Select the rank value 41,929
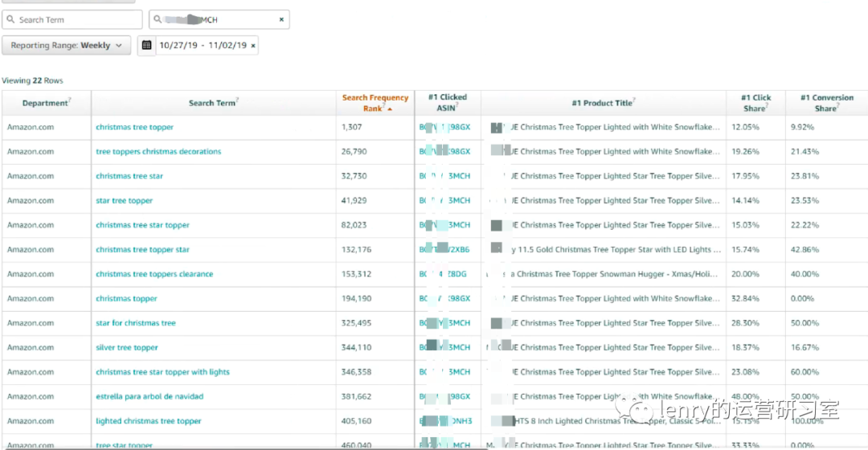Screen dimensions: 868x450 coord(354,200)
